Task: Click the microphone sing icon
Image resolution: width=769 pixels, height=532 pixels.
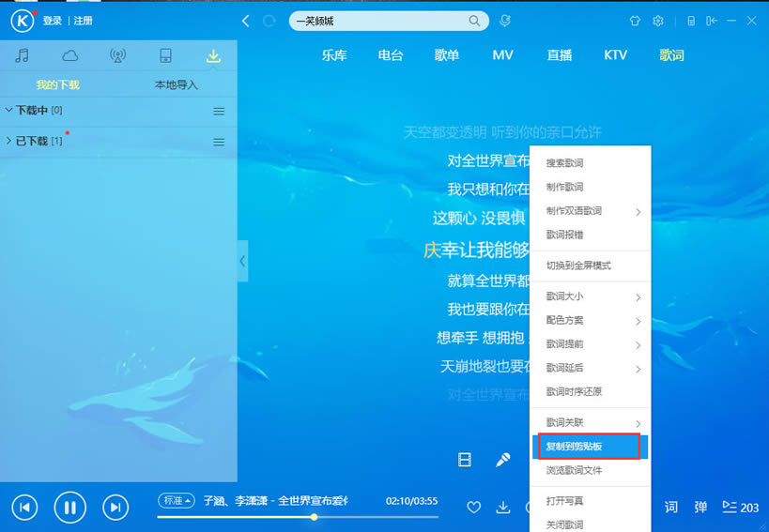Action: 502,460
